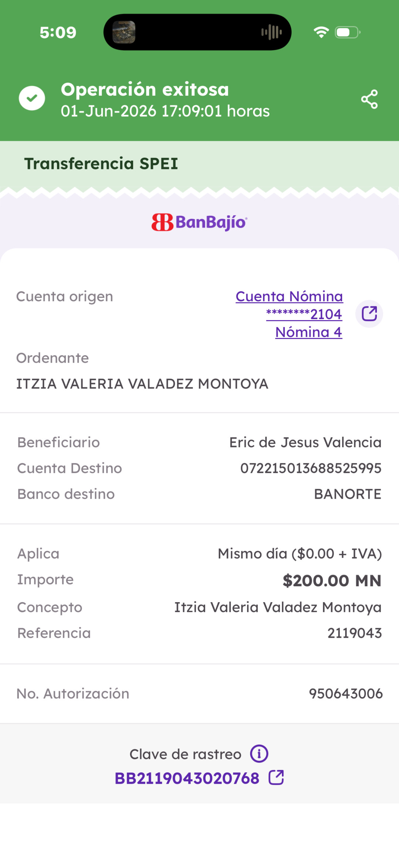This screenshot has height=868, width=399.
Task: Tap the BanBajío logo
Action: coord(199,222)
